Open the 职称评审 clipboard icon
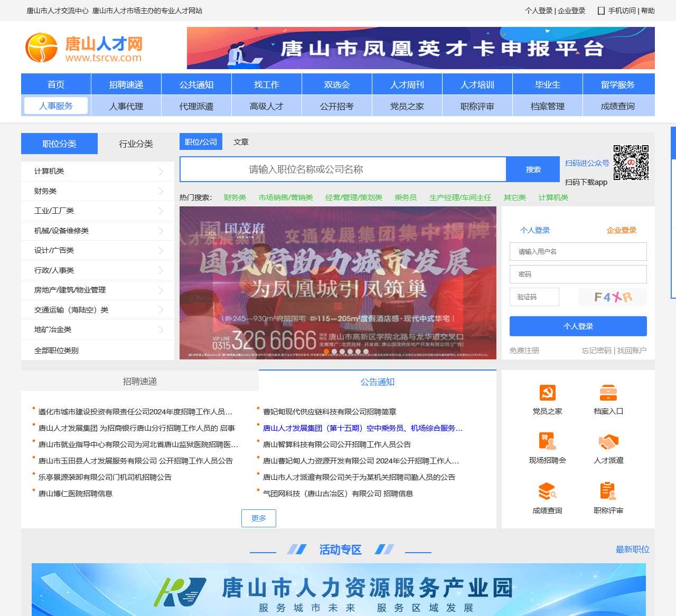The image size is (676, 616). click(x=608, y=491)
